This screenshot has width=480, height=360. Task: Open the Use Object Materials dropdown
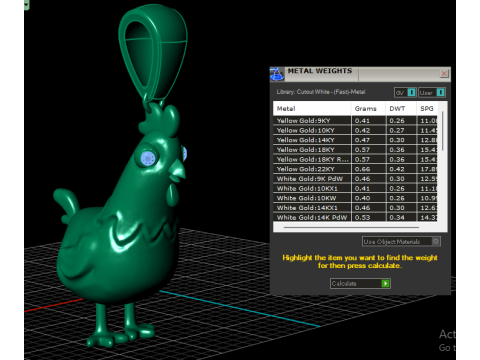(x=401, y=241)
